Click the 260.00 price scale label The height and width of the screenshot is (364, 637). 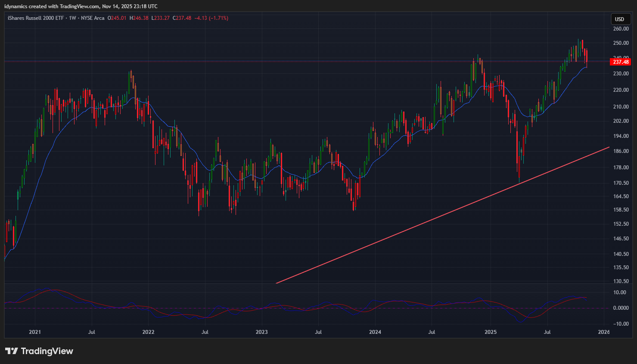coord(621,29)
